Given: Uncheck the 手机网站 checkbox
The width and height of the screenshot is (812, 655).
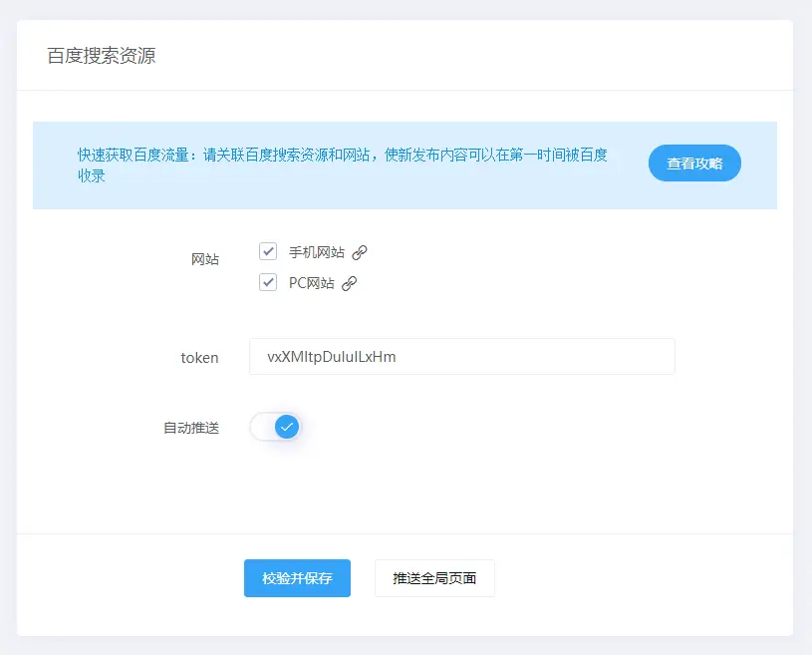Looking at the screenshot, I should tap(268, 251).
